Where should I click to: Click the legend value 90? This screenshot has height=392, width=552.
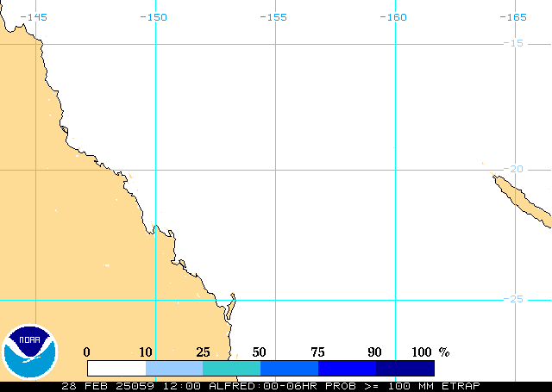point(374,352)
